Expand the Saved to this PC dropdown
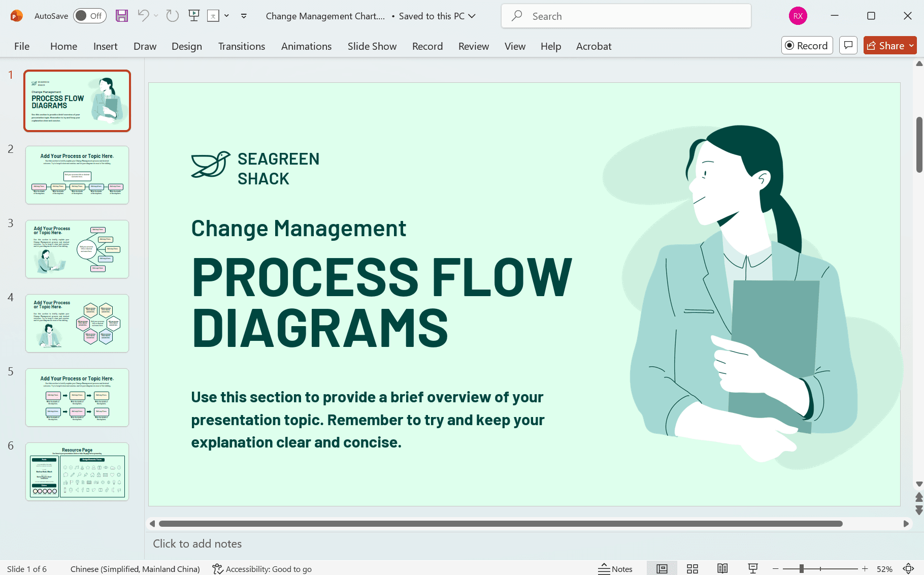Screen dimensions: 924x575 (471, 16)
